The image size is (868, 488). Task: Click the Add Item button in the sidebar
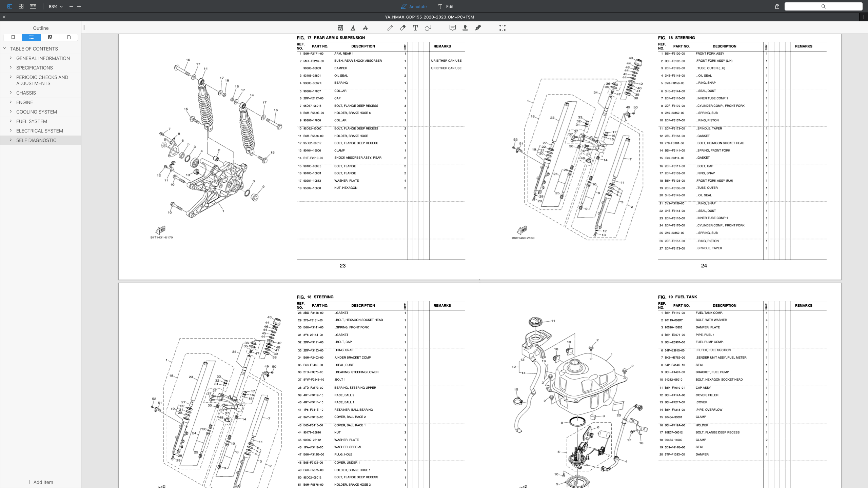click(x=40, y=482)
